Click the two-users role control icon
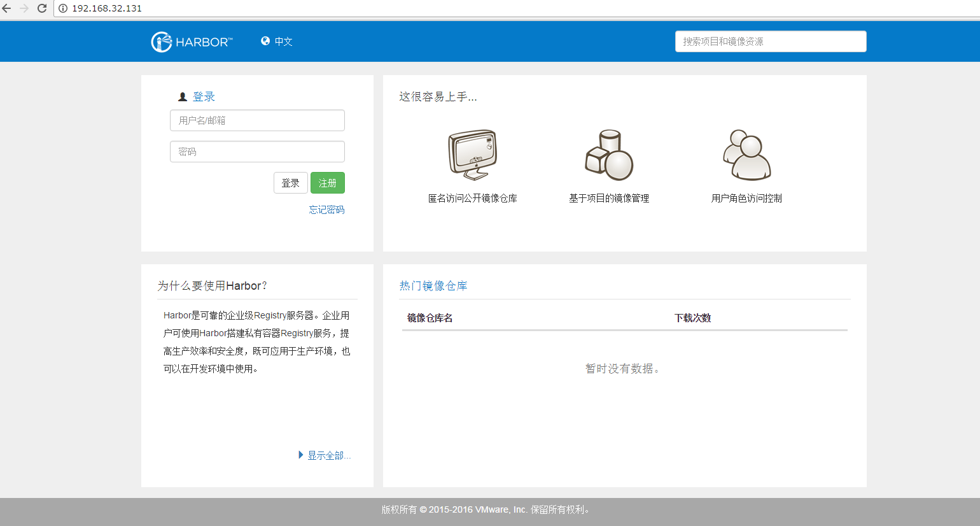Screen dimensions: 980x526 pos(746,155)
